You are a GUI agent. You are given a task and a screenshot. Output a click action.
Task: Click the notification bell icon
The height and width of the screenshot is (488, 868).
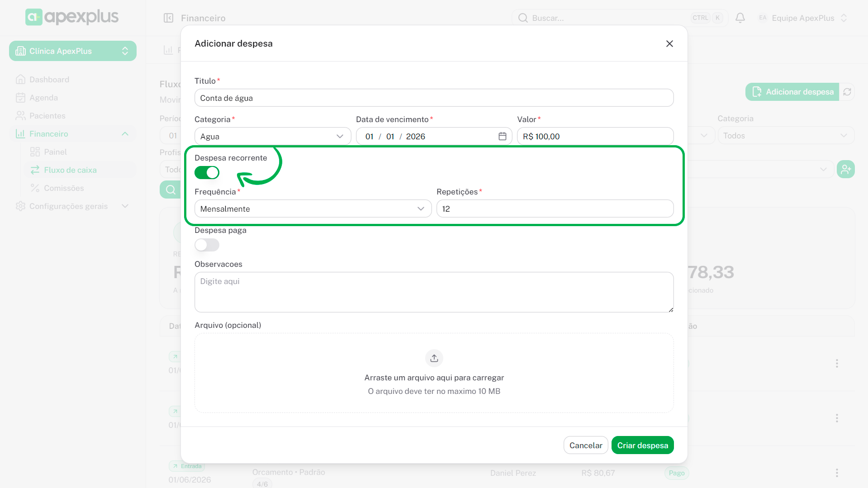tap(740, 18)
